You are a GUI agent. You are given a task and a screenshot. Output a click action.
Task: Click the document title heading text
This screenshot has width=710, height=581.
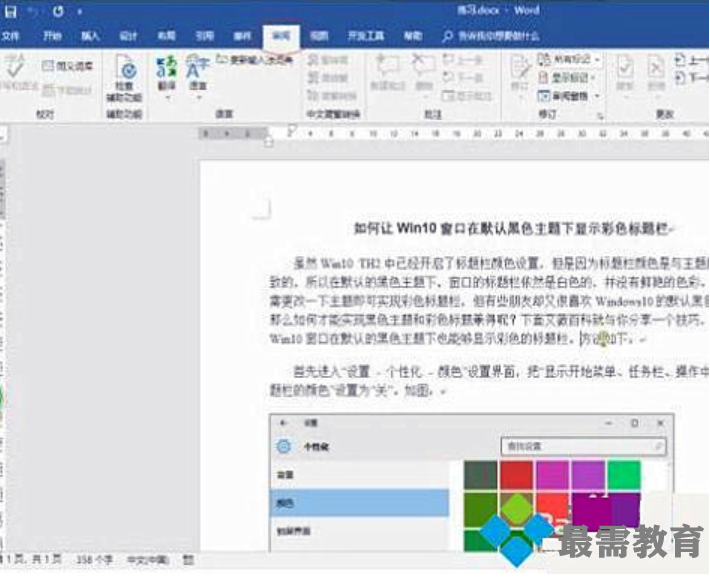pos(512,229)
